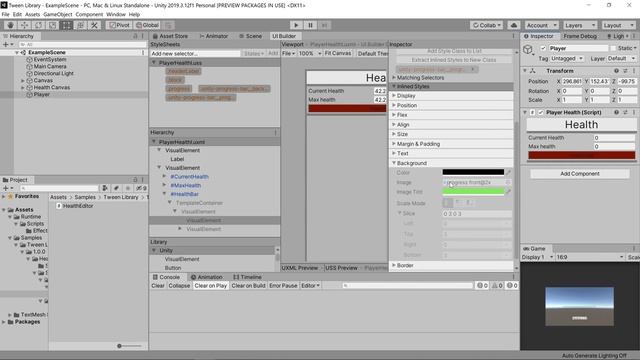
Task: Open Player Health script help icon
Action: coord(616,112)
